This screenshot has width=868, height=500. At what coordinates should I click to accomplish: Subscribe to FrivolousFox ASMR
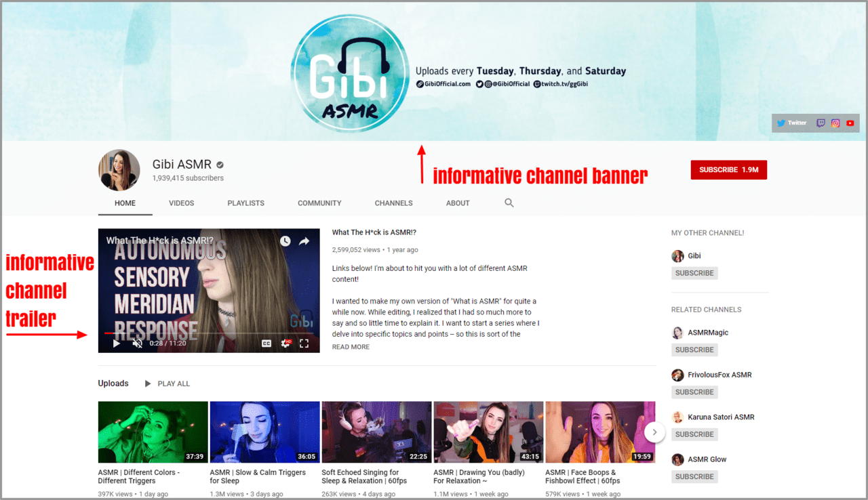[x=694, y=392]
